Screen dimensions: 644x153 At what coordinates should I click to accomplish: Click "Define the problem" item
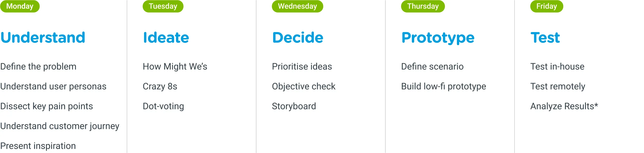pos(38,66)
